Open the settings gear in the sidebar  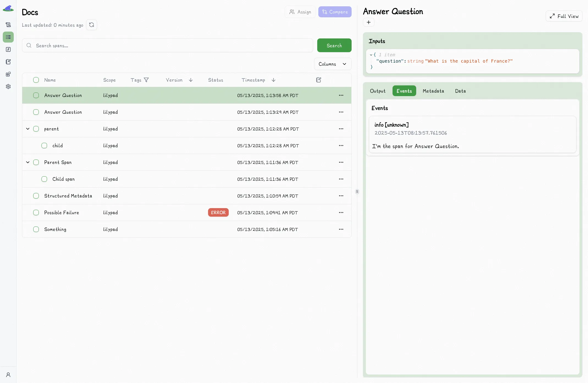coord(8,86)
